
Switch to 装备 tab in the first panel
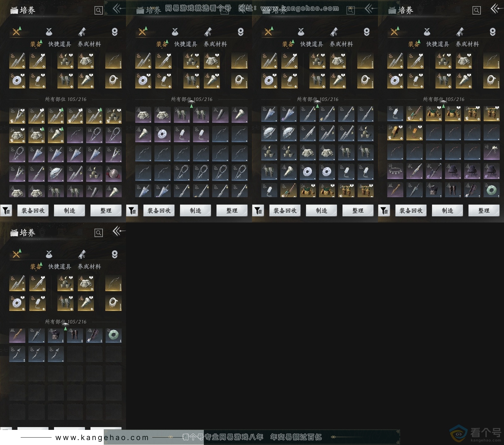36,44
